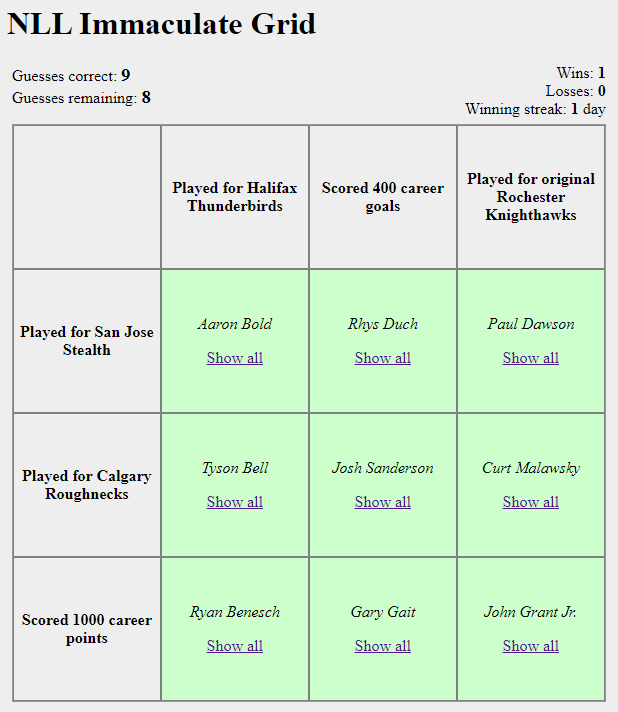Click the NLL Immaculate Grid title
The height and width of the screenshot is (712, 618).
162,24
